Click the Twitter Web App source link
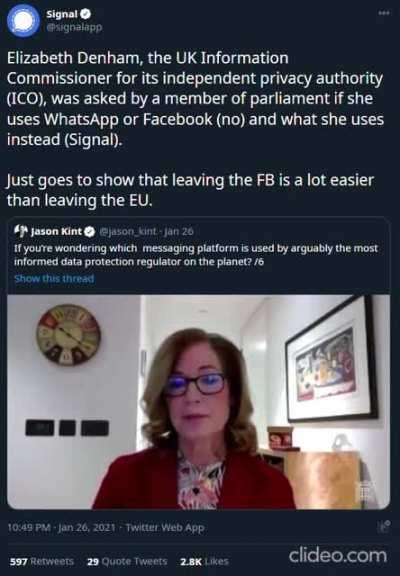400x576 pixels. pos(165,528)
